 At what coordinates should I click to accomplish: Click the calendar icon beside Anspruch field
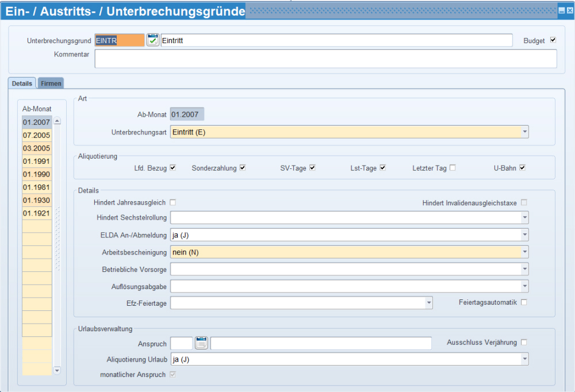201,343
